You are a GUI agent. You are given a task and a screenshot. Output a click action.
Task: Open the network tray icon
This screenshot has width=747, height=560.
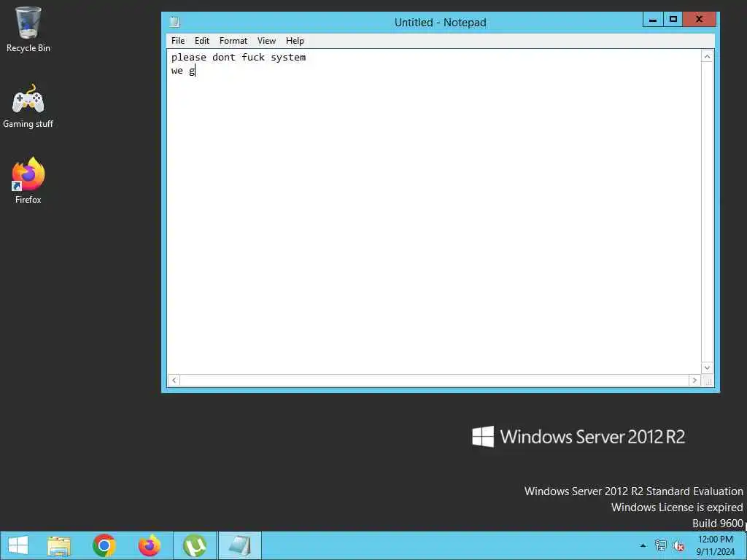(x=660, y=545)
